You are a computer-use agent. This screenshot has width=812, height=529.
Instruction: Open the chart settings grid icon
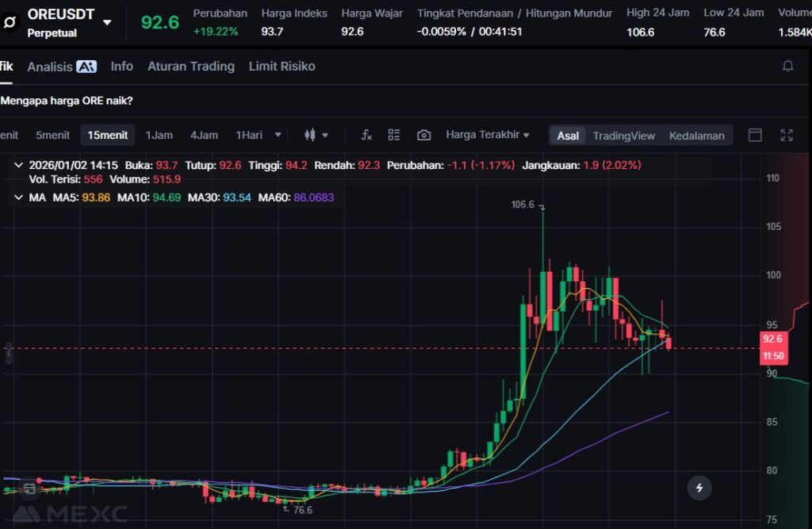pyautogui.click(x=394, y=135)
